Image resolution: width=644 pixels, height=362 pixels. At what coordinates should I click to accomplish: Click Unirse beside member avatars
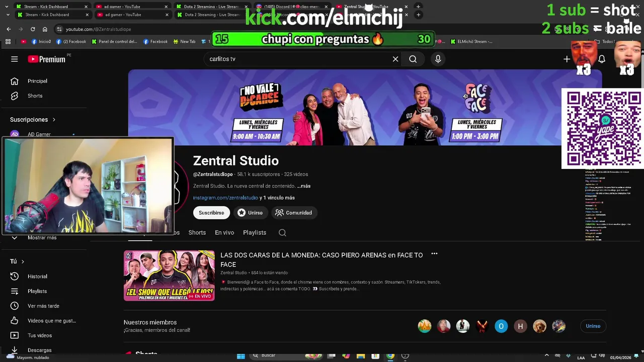pos(593,326)
